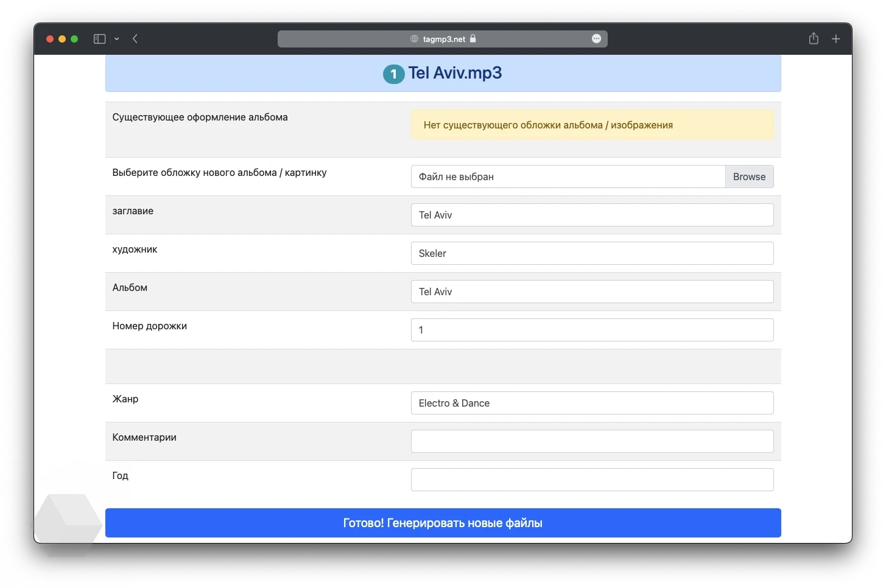Edit the заглавие field with Tel Aviv
Viewport: 886px width, 588px height.
pyautogui.click(x=592, y=215)
